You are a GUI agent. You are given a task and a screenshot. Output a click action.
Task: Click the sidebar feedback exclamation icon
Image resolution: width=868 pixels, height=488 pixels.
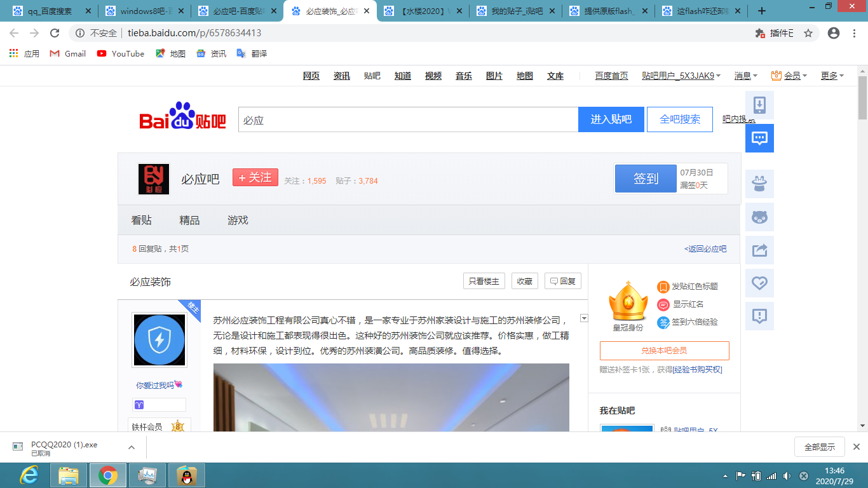coord(759,316)
